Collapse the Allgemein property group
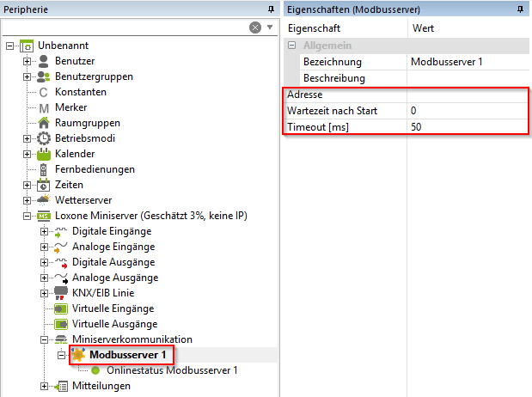This screenshot has width=532, height=397. [292, 46]
